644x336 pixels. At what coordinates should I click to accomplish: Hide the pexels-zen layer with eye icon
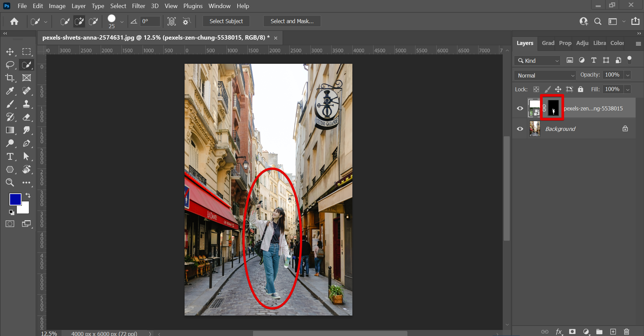[520, 108]
